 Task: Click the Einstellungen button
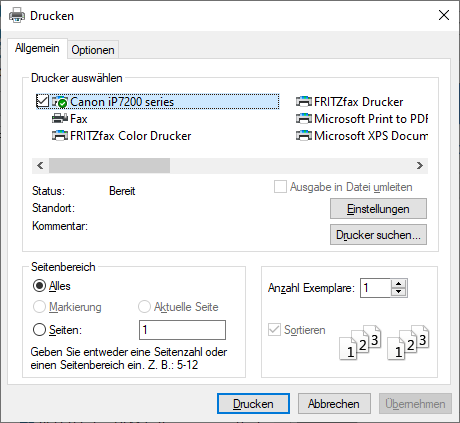pyautogui.click(x=378, y=209)
